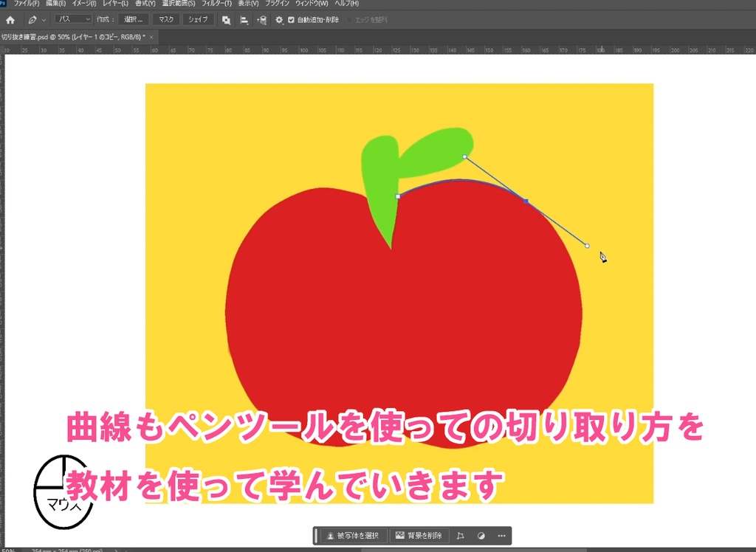Click the transform icon in the contextual taskbar

[461, 535]
